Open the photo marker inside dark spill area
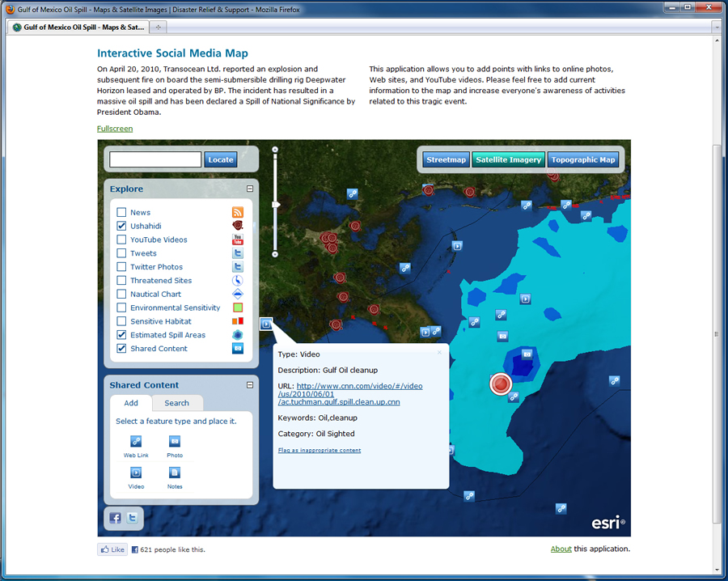Viewport: 728px width, 581px height. [x=527, y=354]
